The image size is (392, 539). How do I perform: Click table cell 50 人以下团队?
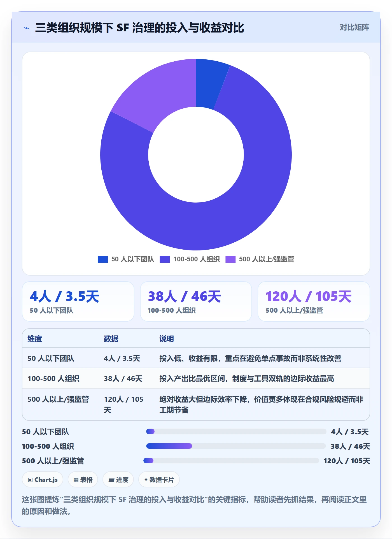[x=51, y=358]
